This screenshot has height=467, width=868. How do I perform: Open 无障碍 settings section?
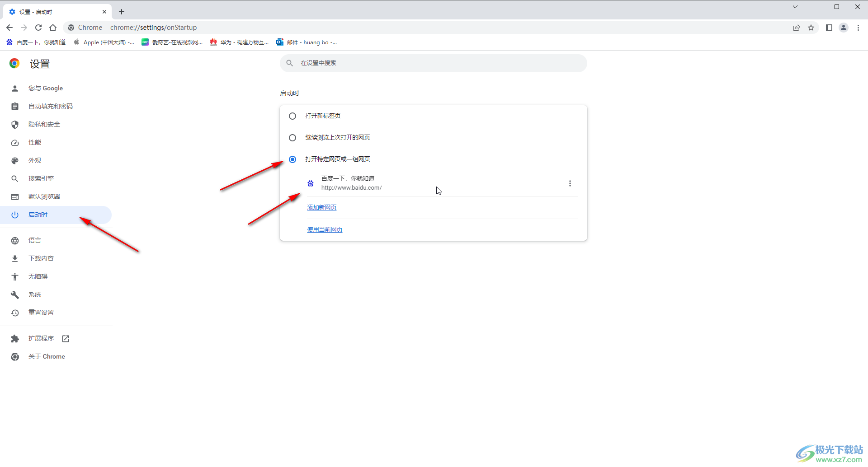[x=56, y=276]
